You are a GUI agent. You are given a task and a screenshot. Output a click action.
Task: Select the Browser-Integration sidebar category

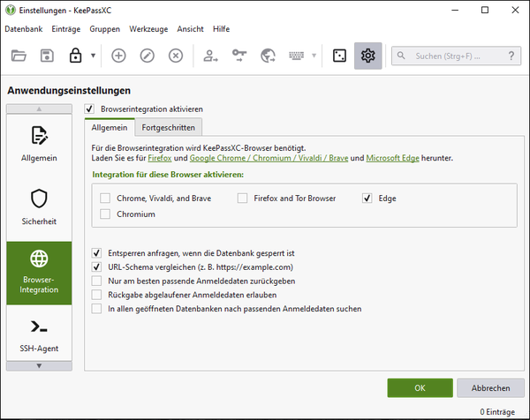39,274
